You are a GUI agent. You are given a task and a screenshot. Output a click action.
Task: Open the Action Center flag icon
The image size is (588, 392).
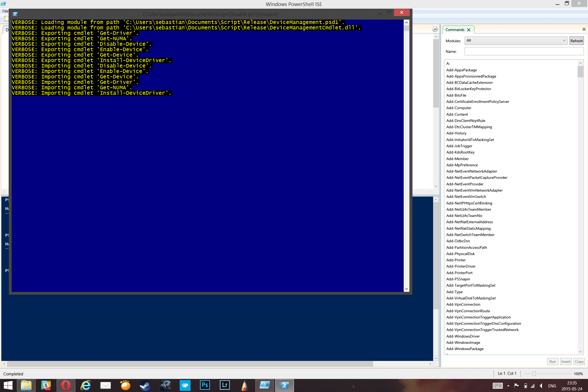[x=516, y=386]
